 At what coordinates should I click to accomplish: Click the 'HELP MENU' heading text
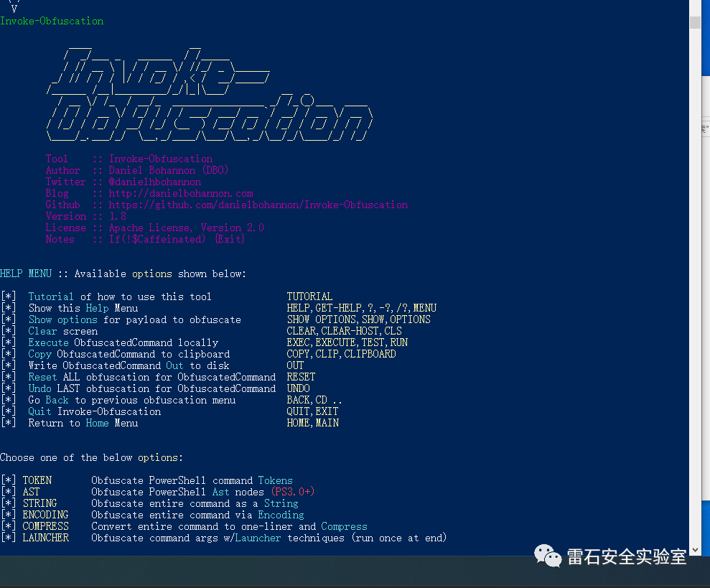(26, 274)
